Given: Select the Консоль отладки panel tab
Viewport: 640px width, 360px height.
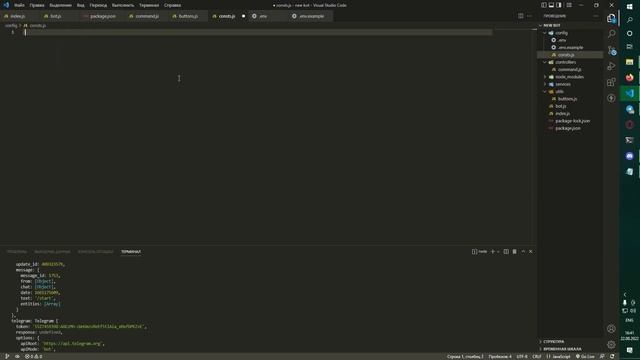Looking at the screenshot, I should pos(96,251).
